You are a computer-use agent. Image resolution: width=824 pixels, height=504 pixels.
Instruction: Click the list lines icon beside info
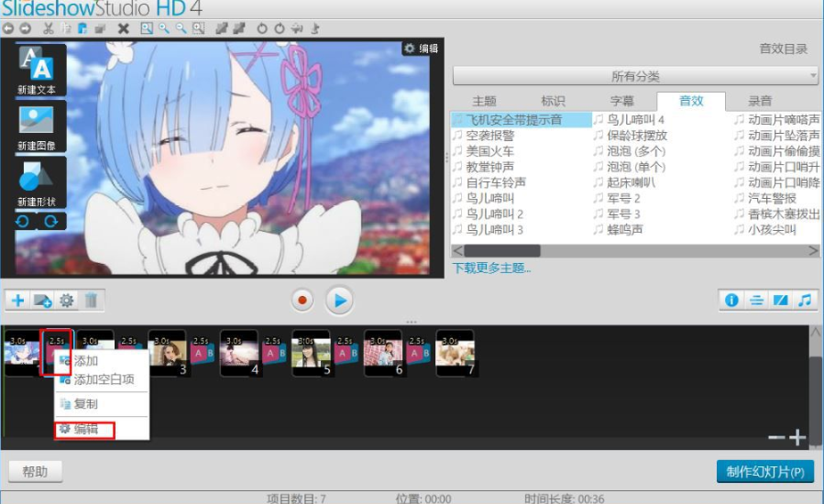[756, 300]
